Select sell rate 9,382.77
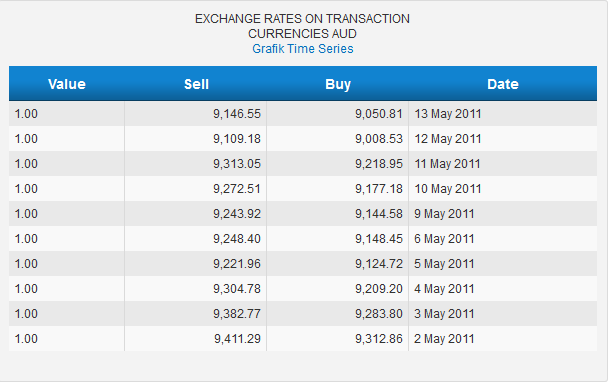 click(237, 314)
